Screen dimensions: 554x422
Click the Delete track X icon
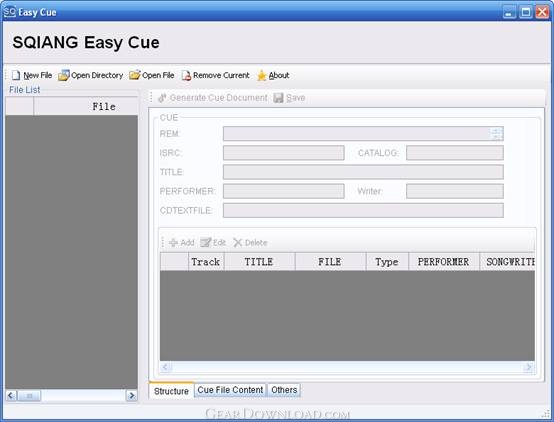point(237,242)
